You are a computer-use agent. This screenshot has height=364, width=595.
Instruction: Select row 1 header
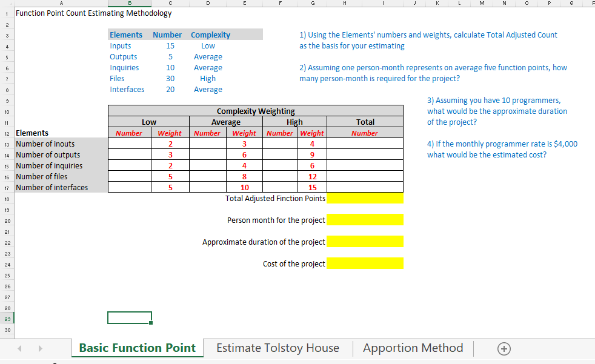[6, 13]
